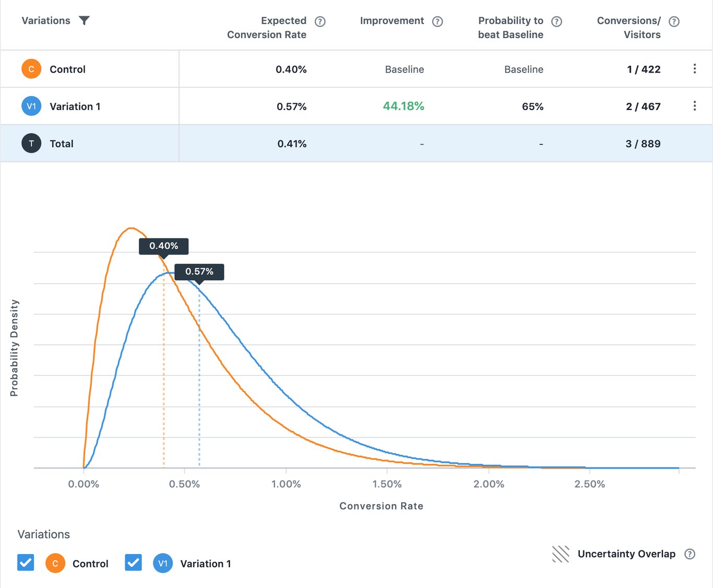The width and height of the screenshot is (713, 588).
Task: Open the options menu for Variation 1 row
Action: 695,105
